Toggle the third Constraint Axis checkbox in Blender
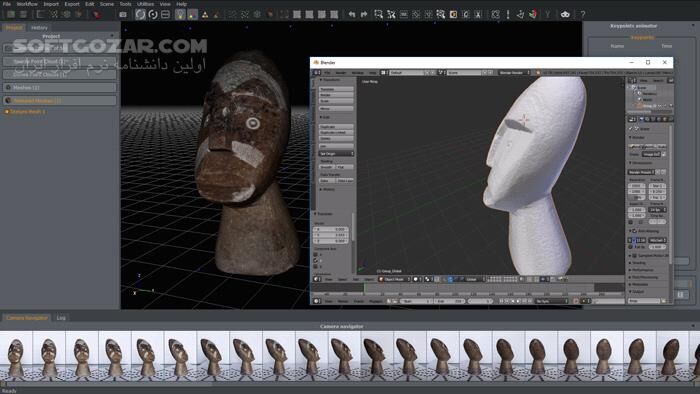This screenshot has height=394, width=700. (316, 267)
